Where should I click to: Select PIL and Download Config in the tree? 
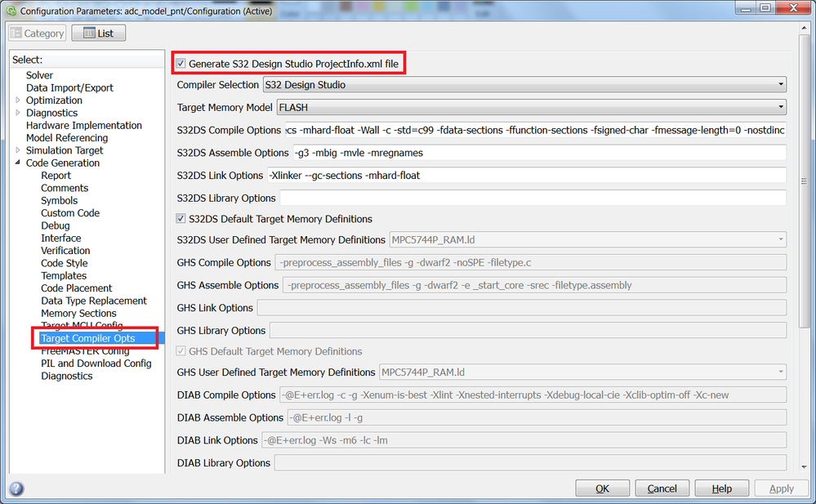tap(96, 363)
